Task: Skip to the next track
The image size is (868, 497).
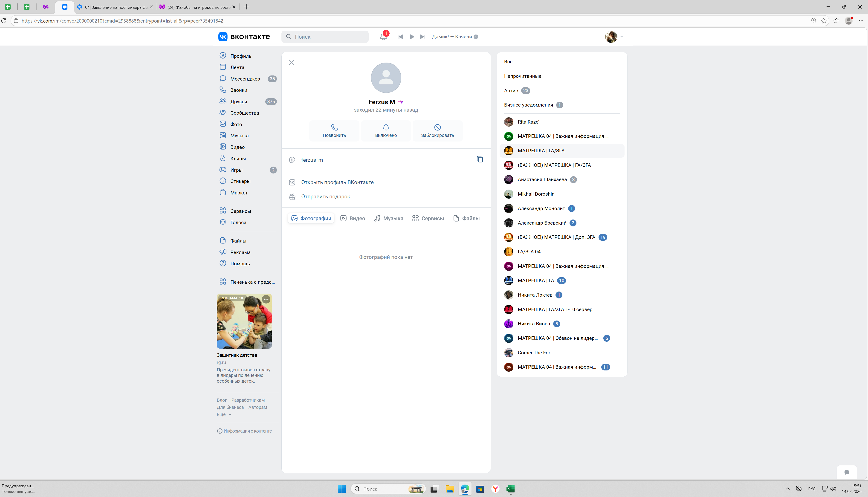Action: click(422, 37)
